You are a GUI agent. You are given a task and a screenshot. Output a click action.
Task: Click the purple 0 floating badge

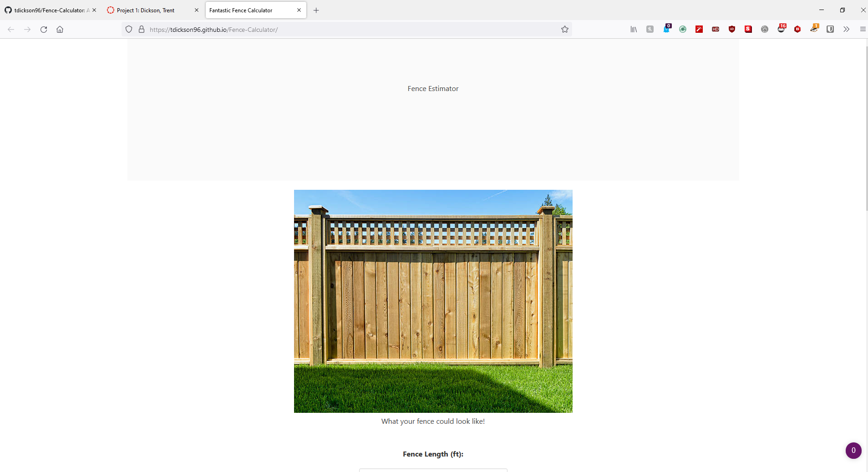[x=853, y=451]
